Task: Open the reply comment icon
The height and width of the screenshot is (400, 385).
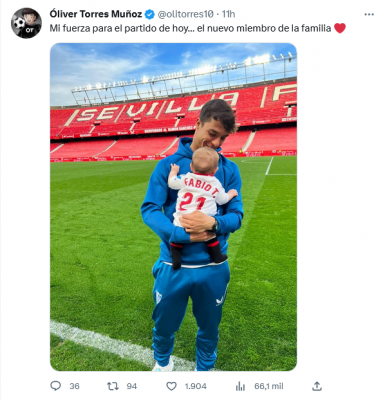Action: (56, 386)
